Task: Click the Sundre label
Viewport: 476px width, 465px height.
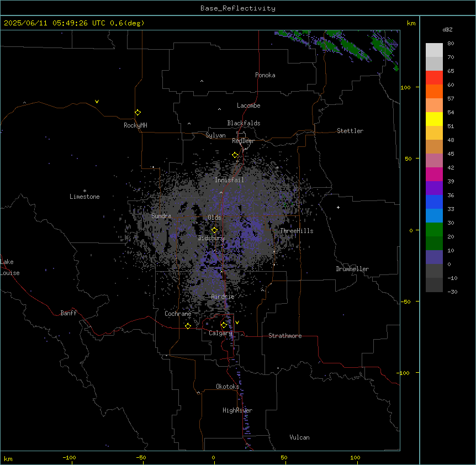Action: pyautogui.click(x=161, y=216)
